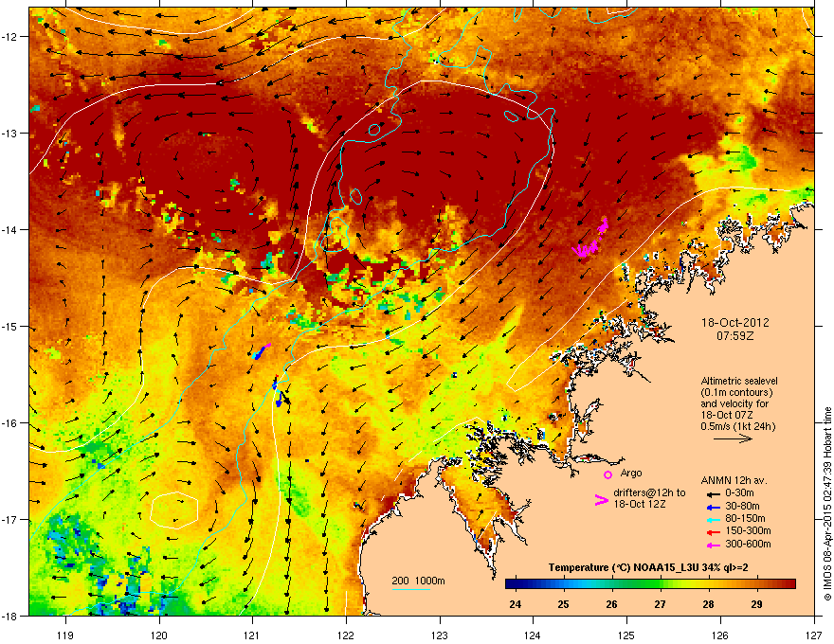The image size is (834, 644).
Task: Click the latitude axis label -14
Action: [x=10, y=230]
